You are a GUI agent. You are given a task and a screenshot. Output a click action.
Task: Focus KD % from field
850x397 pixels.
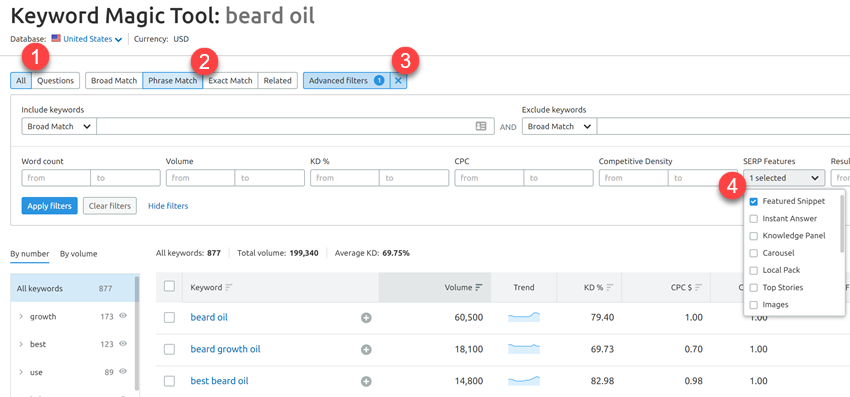(345, 178)
